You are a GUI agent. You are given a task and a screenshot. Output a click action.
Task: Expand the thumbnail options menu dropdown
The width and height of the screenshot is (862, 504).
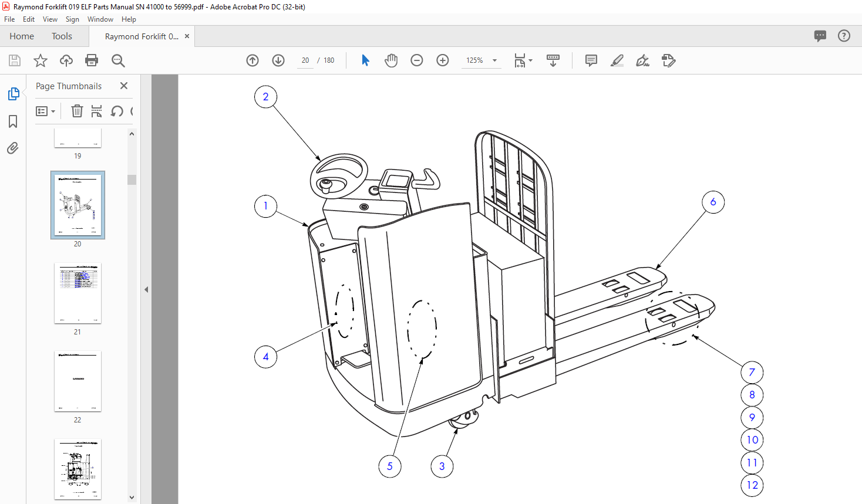[x=45, y=111]
